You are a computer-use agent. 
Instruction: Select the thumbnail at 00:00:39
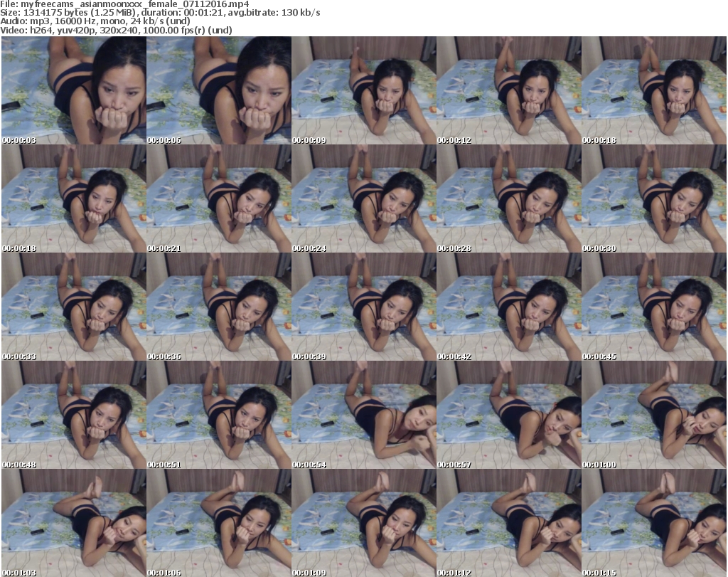(x=363, y=307)
